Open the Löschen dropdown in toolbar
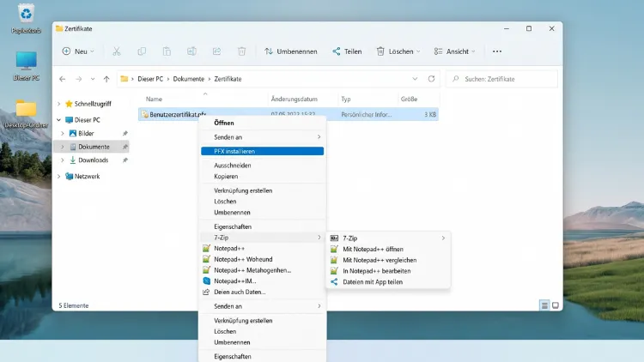The height and width of the screenshot is (362, 644). (x=398, y=51)
